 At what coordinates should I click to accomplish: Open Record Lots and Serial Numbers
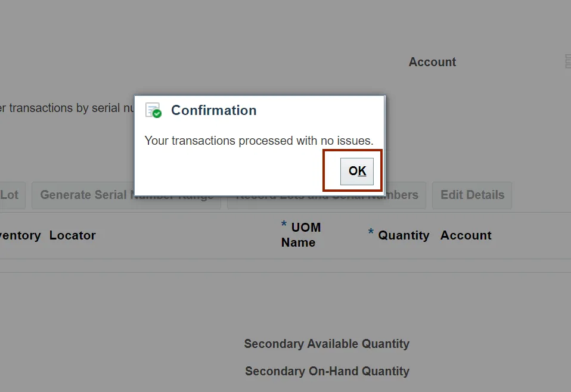pyautogui.click(x=405, y=195)
